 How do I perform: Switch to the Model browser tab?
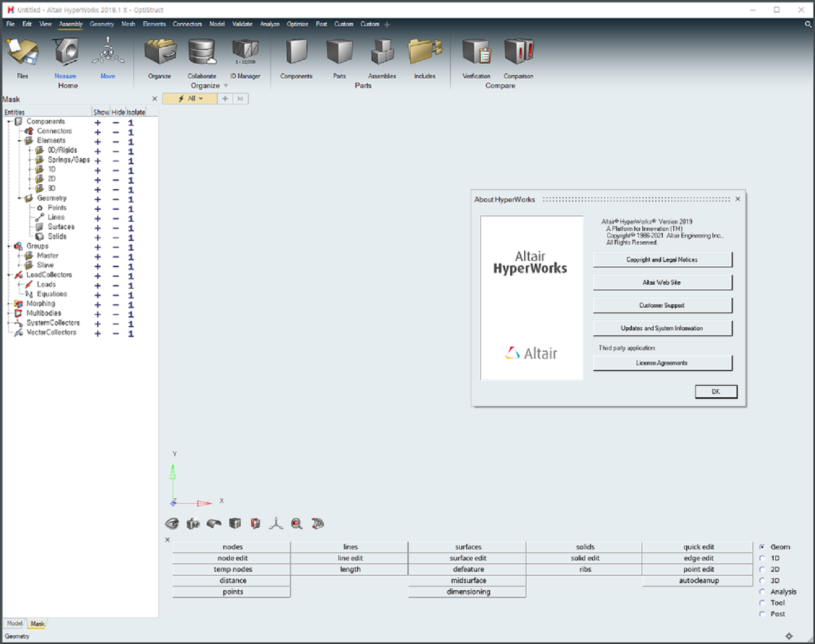click(15, 623)
